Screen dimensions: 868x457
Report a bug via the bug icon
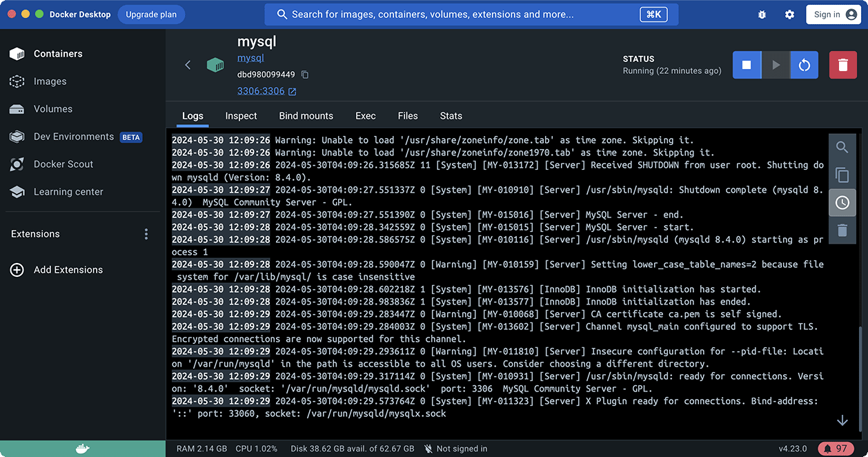coord(762,14)
